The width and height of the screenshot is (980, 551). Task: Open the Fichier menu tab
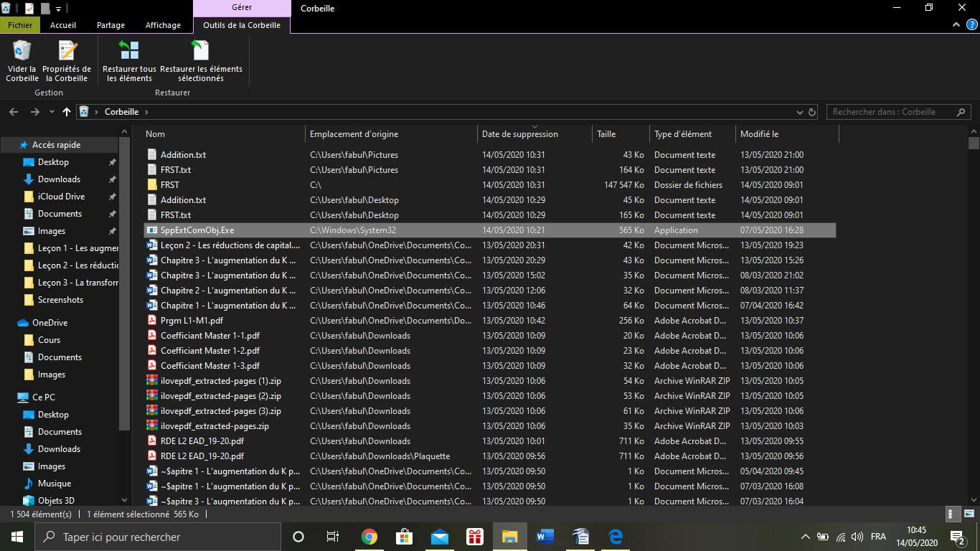(x=20, y=25)
